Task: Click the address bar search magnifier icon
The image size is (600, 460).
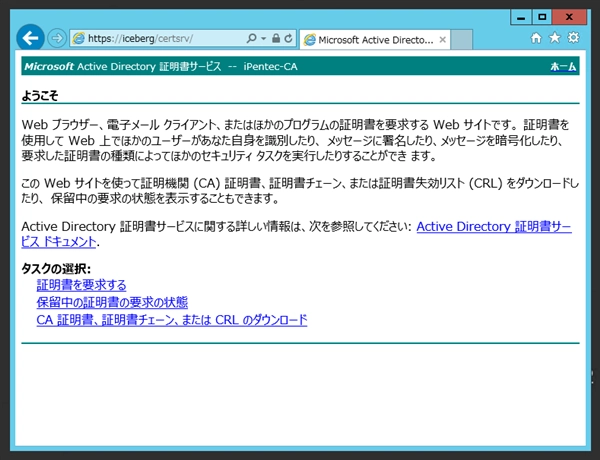Action: (x=251, y=38)
